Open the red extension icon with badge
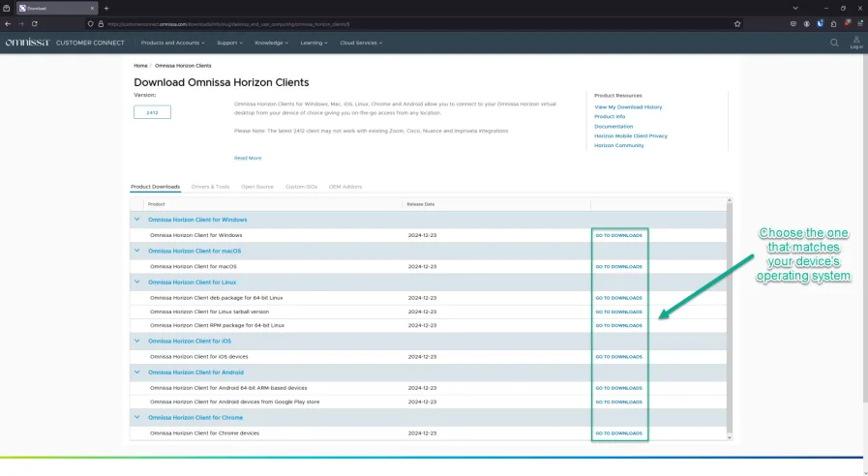 point(847,24)
